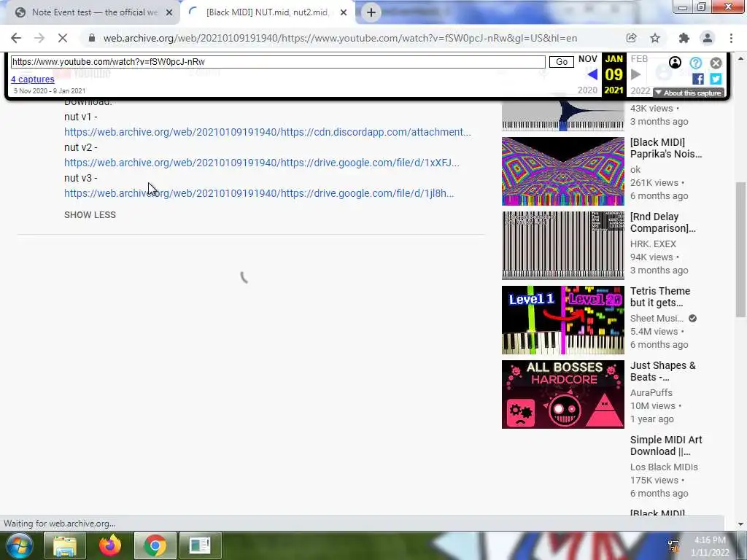This screenshot has height=560, width=747.
Task: Open Paprika's Noise video thumbnail
Action: pyautogui.click(x=562, y=171)
